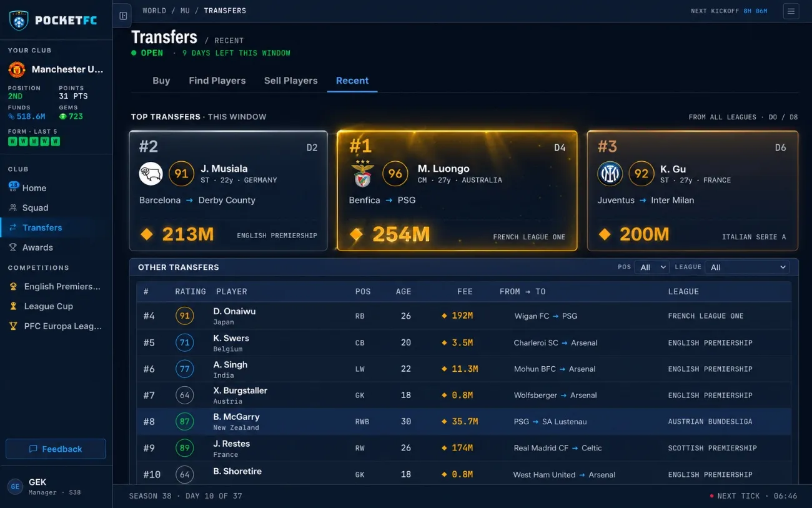This screenshot has width=812, height=508.
Task: Switch to the Find Players tab
Action: [x=217, y=81]
